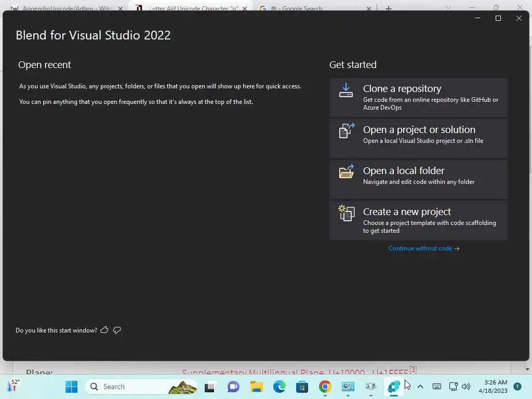Screen dimensions: 532x399
Task: Maximize the Blend start window
Action: 498,18
